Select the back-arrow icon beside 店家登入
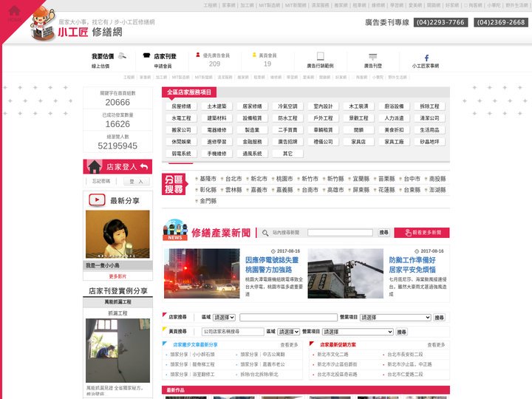 [x=144, y=166]
